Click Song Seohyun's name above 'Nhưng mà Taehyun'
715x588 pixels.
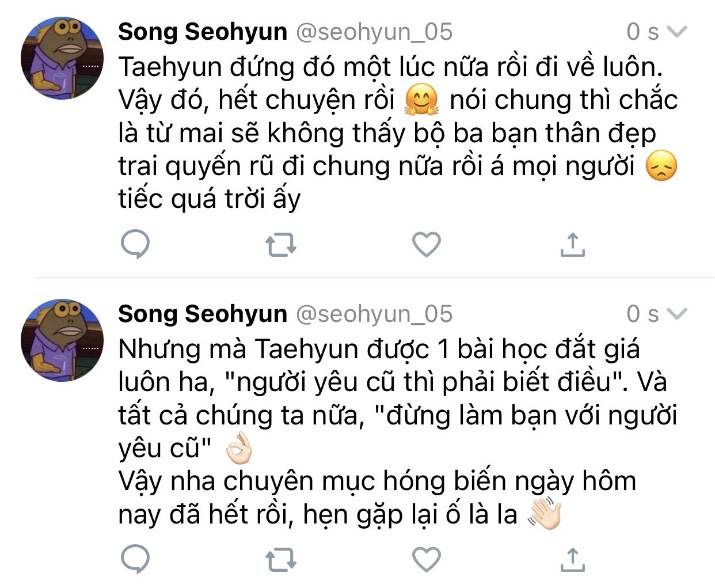tap(202, 314)
